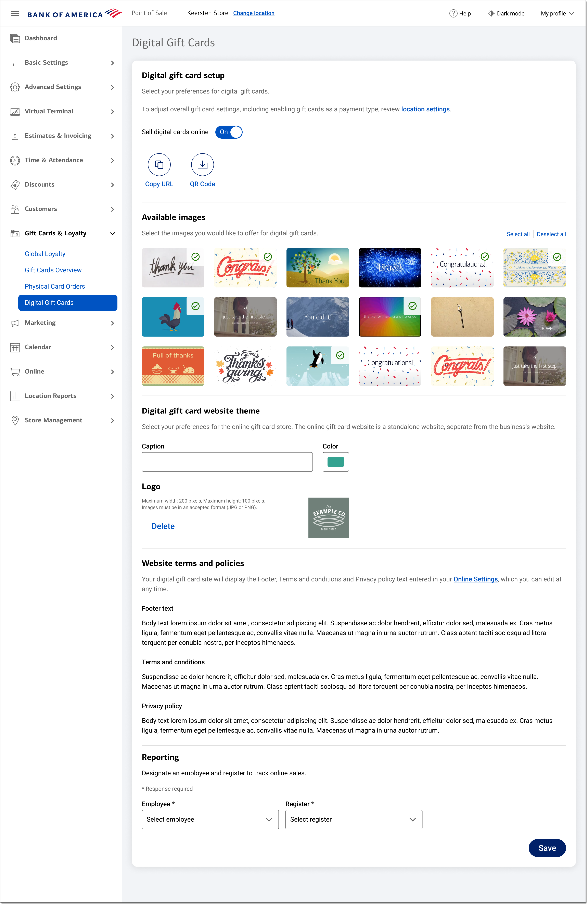Select the Happy Thanksgiving image
Viewport: 588px width, 905px height.
pos(245,366)
